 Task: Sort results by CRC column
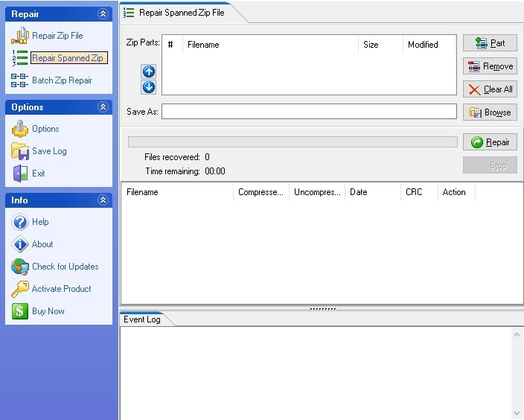point(419,192)
